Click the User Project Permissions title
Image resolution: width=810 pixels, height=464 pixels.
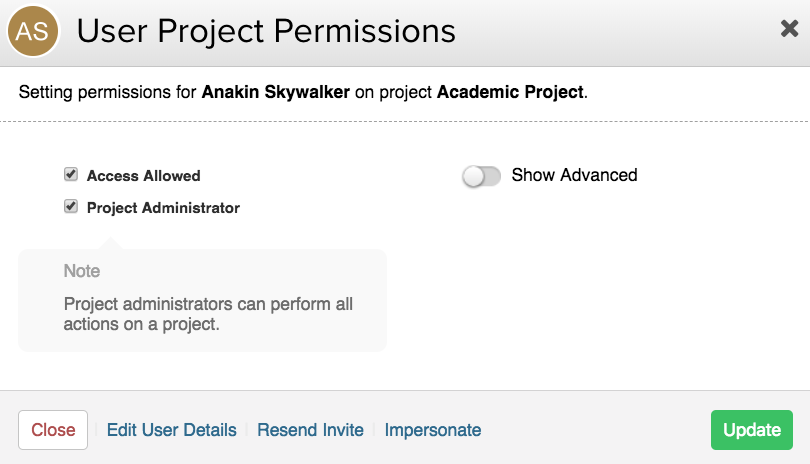point(266,32)
